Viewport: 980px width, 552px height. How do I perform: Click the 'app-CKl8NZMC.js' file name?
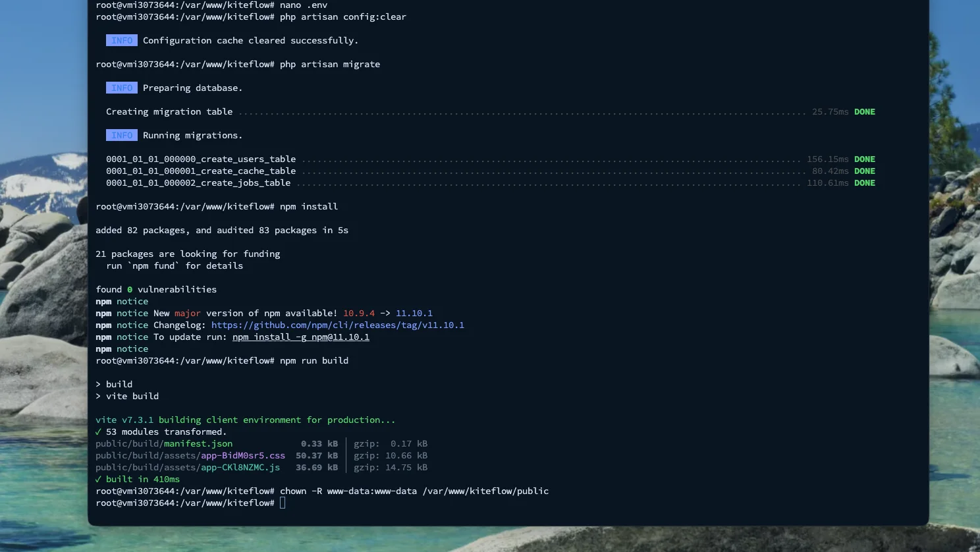pyautogui.click(x=240, y=467)
